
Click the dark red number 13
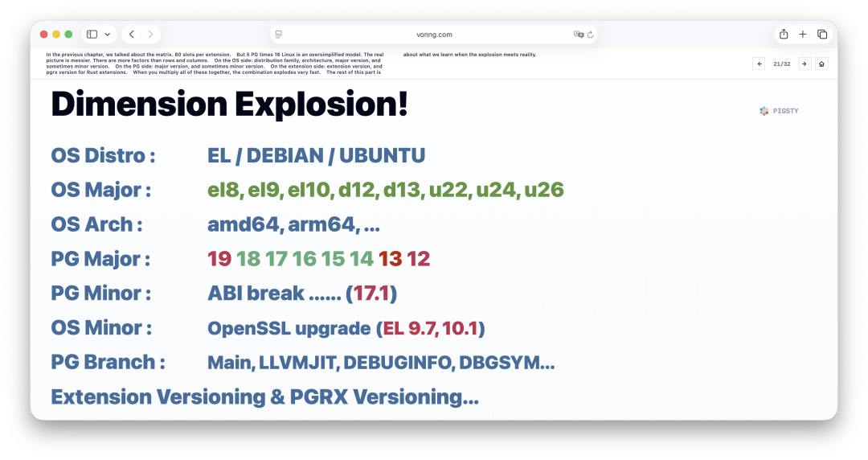click(x=391, y=259)
